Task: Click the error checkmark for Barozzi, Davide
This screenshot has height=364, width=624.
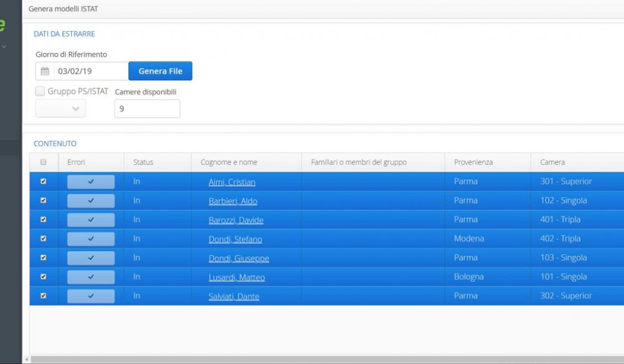Action: (x=91, y=220)
